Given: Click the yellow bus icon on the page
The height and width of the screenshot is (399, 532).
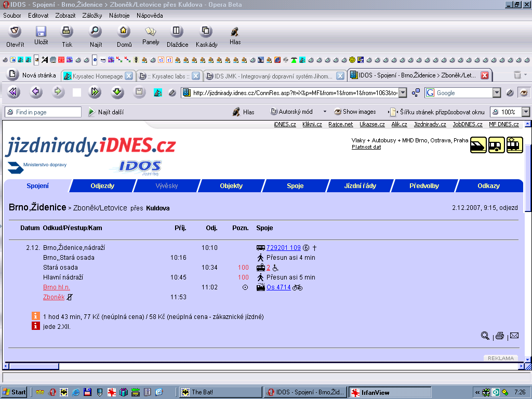Looking at the screenshot, I should click(x=496, y=145).
